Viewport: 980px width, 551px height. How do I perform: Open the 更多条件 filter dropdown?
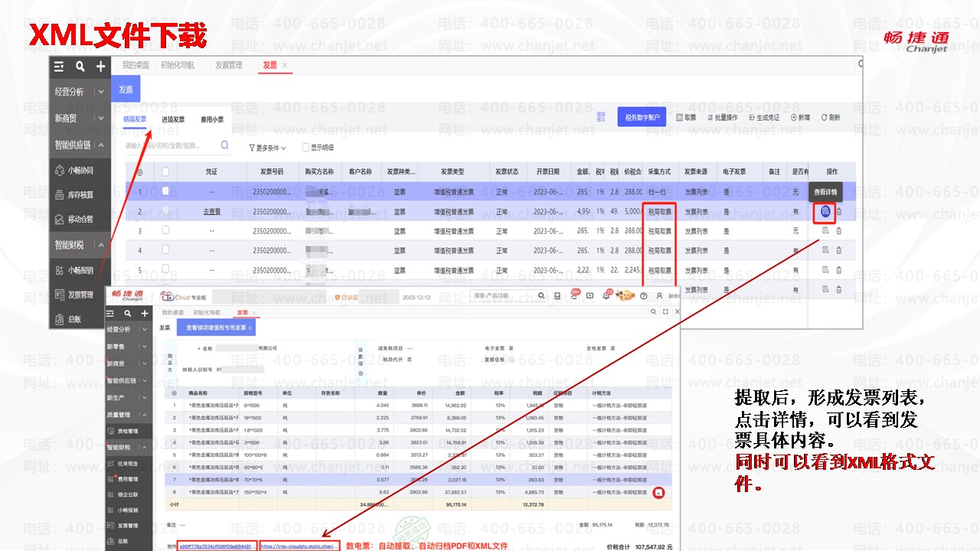(268, 148)
